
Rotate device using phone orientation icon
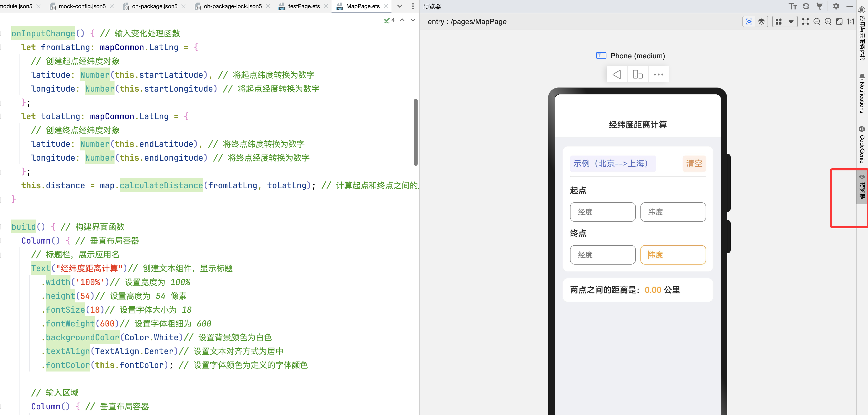pos(637,74)
